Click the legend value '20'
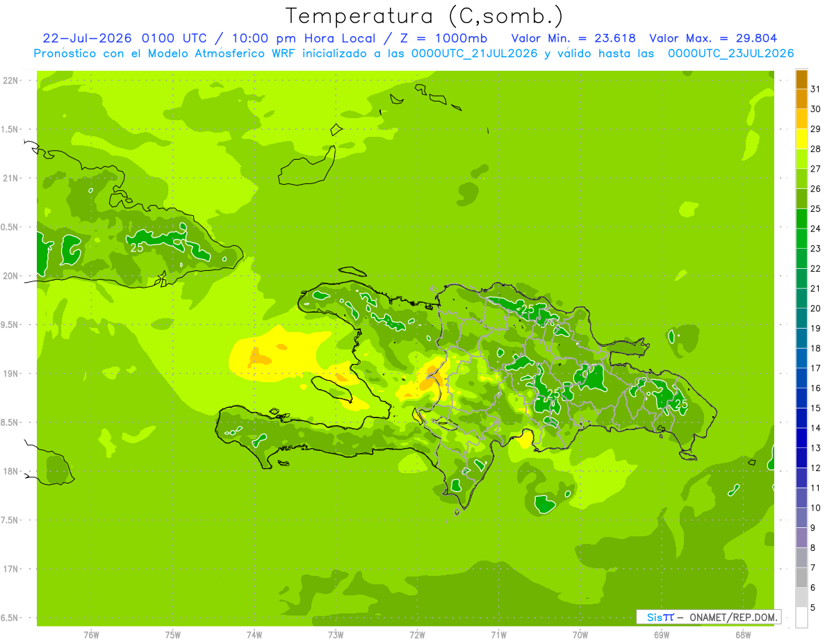The image size is (834, 644). [x=816, y=308]
